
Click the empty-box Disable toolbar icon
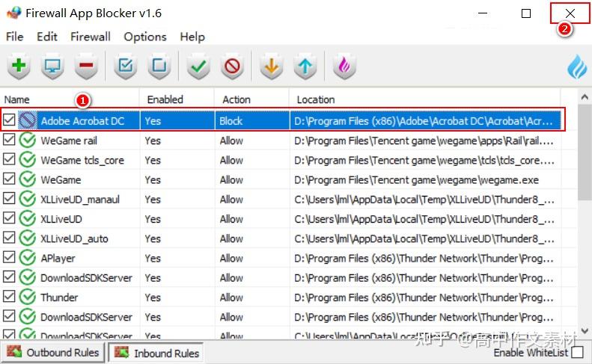coord(159,66)
